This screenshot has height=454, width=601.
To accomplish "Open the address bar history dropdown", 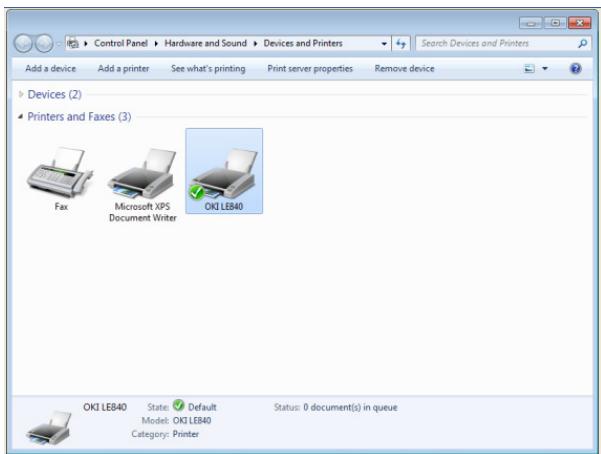I will 384,43.
